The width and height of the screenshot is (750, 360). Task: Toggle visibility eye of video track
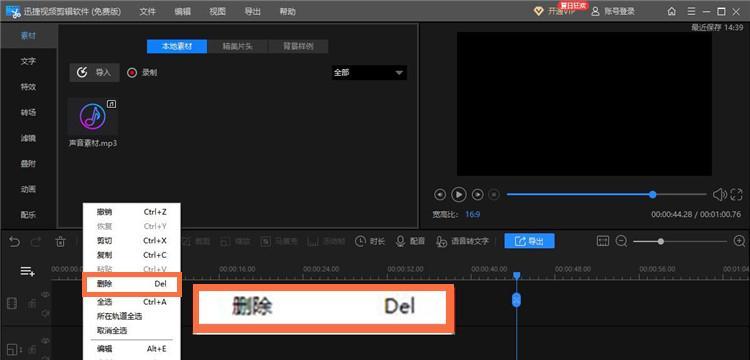point(45,295)
